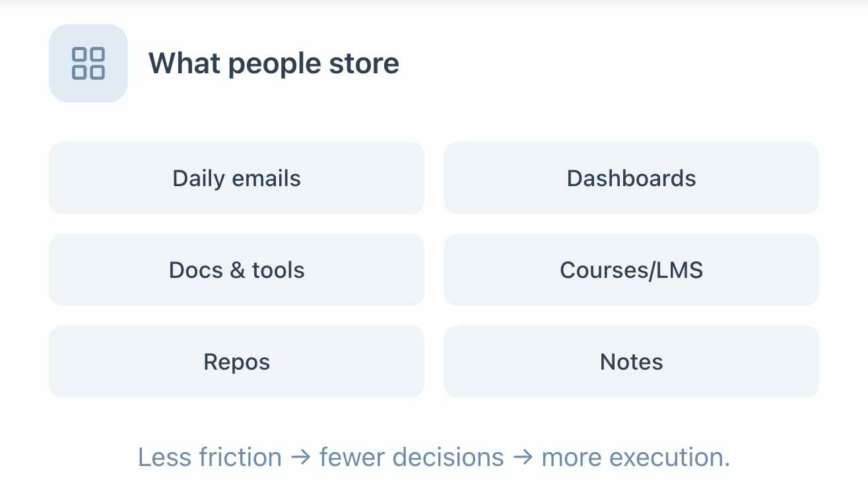Click the top-left square of grid icon
This screenshot has width=868, height=501.
80,55
